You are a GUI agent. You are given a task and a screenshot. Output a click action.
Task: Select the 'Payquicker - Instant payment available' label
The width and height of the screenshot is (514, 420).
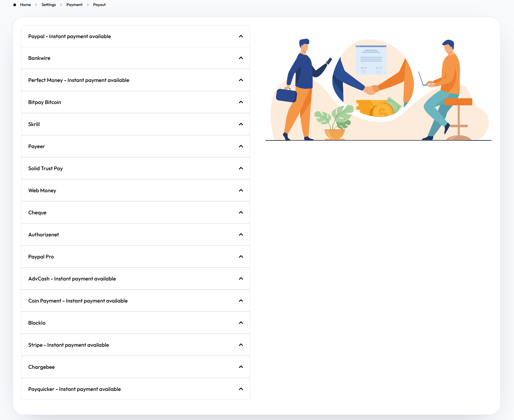[x=75, y=389]
